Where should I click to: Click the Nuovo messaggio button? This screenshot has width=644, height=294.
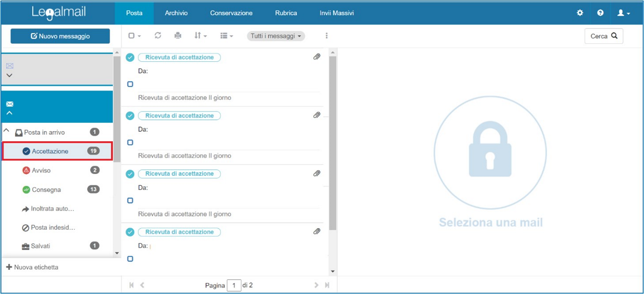point(60,36)
